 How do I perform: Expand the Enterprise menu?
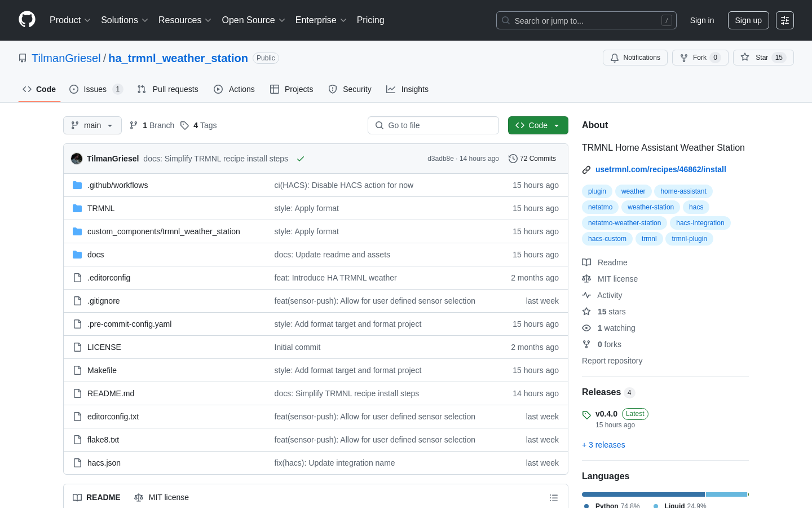321,20
